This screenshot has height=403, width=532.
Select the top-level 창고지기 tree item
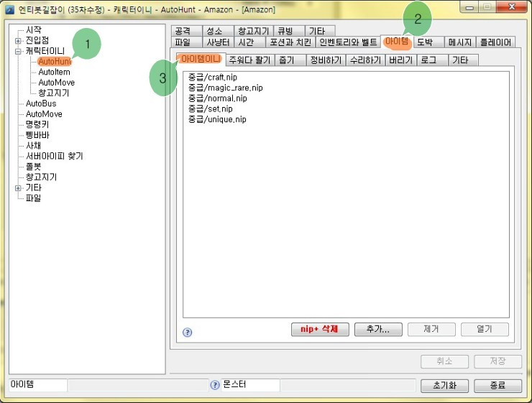(41, 177)
